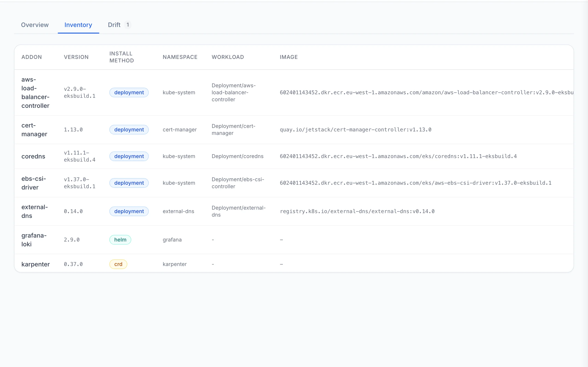
Task: Click the deployment badge for coredns
Action: pyautogui.click(x=129, y=156)
